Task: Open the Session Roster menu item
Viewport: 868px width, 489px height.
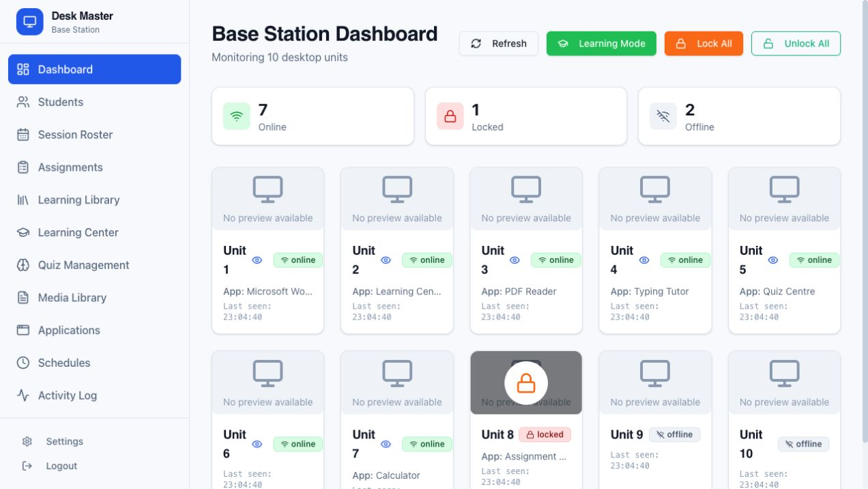Action: click(94, 135)
